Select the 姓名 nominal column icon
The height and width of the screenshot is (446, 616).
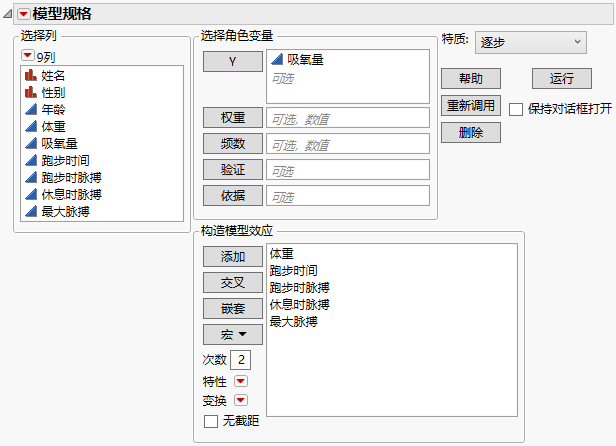point(31,75)
